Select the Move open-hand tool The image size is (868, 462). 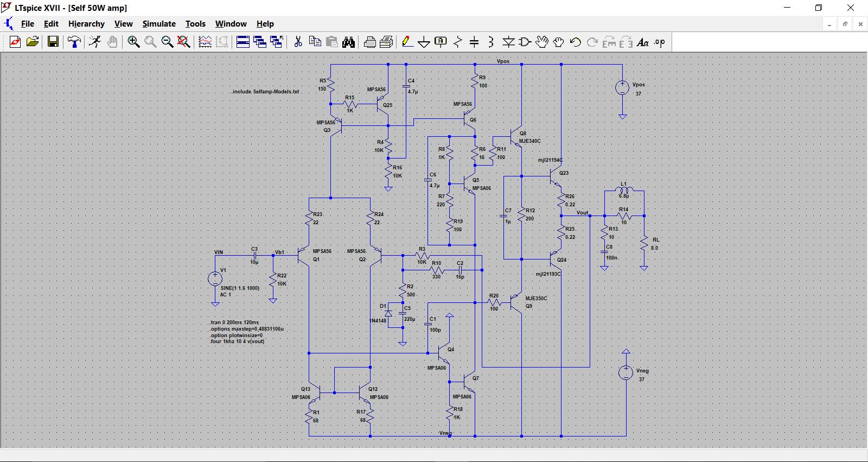(542, 42)
